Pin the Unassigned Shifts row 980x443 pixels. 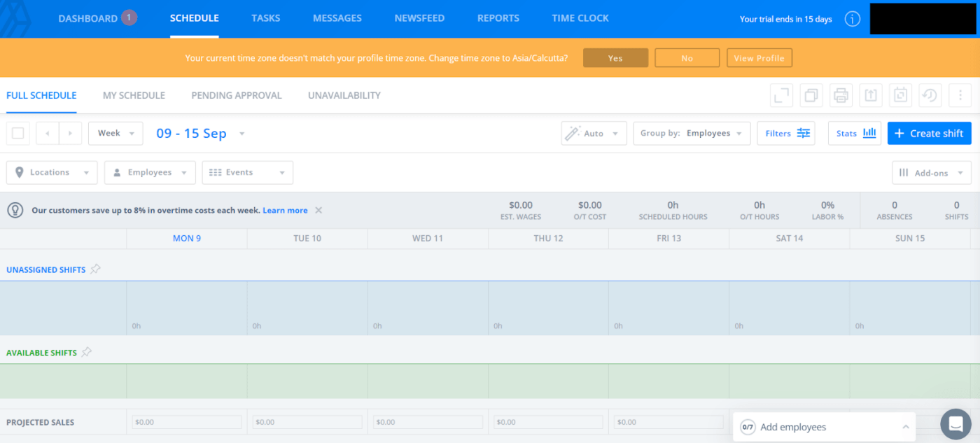95,269
